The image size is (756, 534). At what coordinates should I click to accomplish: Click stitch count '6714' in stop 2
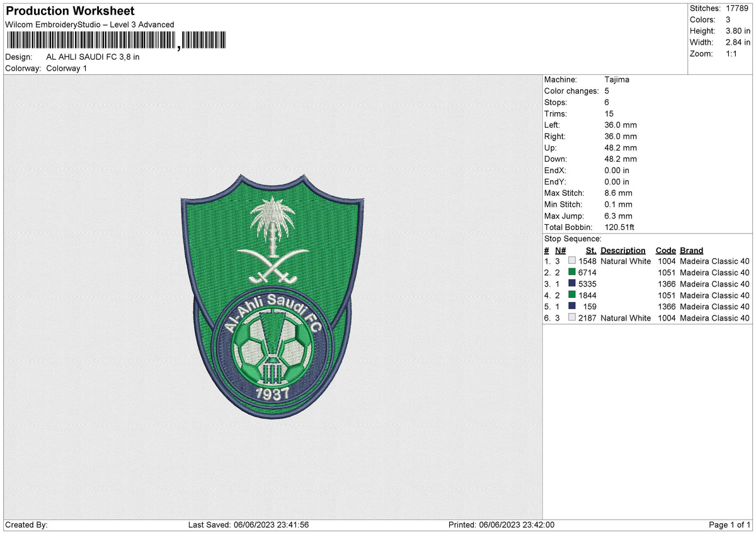coord(587,273)
